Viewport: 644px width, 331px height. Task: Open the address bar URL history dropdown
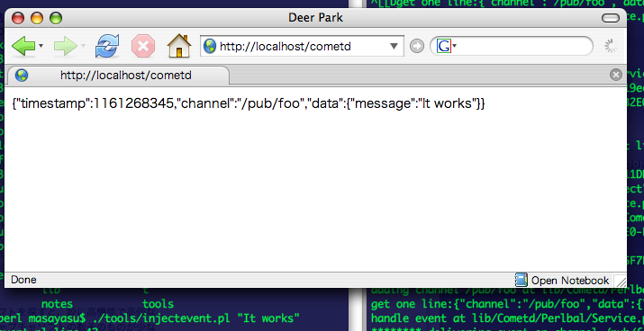(x=394, y=46)
